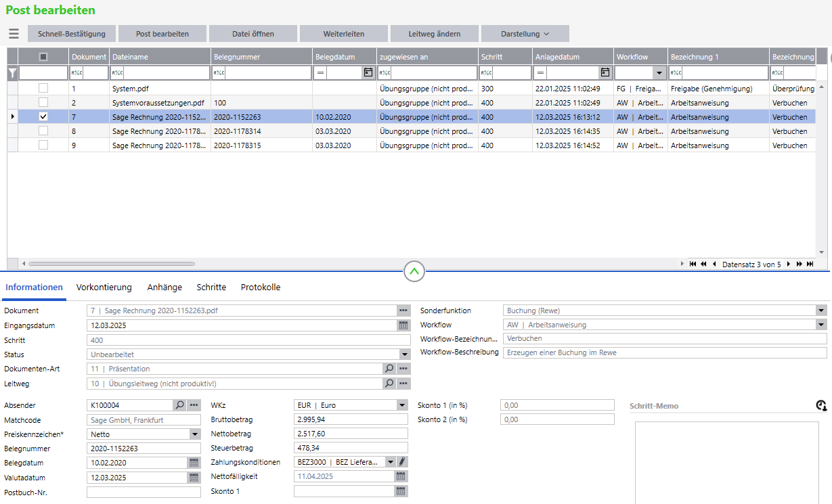Image resolution: width=832 pixels, height=504 pixels.
Task: Select the Anlagedatum cell 12.03.2025 16:14:52
Action: click(x=573, y=145)
